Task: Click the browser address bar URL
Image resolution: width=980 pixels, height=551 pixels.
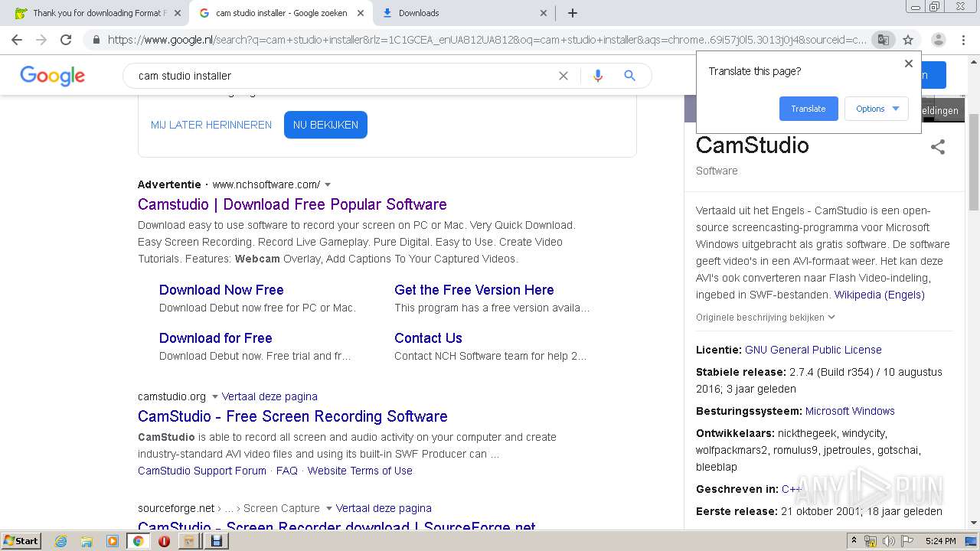Action: pyautogui.click(x=487, y=40)
